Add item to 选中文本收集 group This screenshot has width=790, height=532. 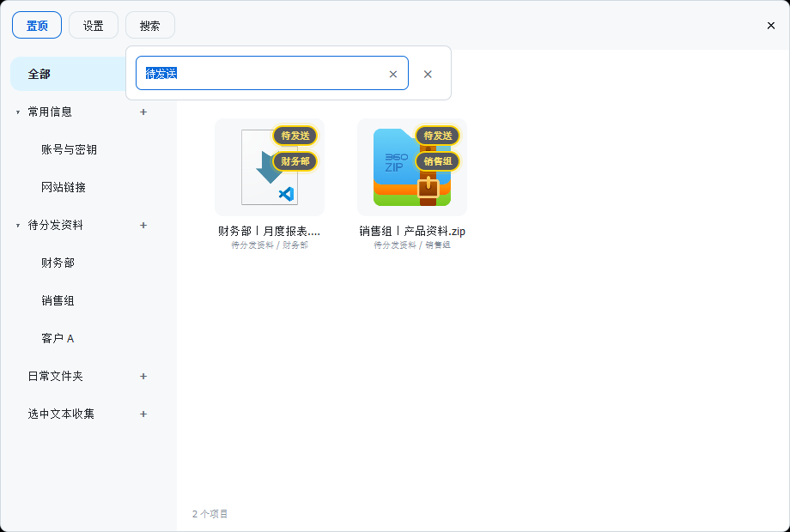(143, 414)
